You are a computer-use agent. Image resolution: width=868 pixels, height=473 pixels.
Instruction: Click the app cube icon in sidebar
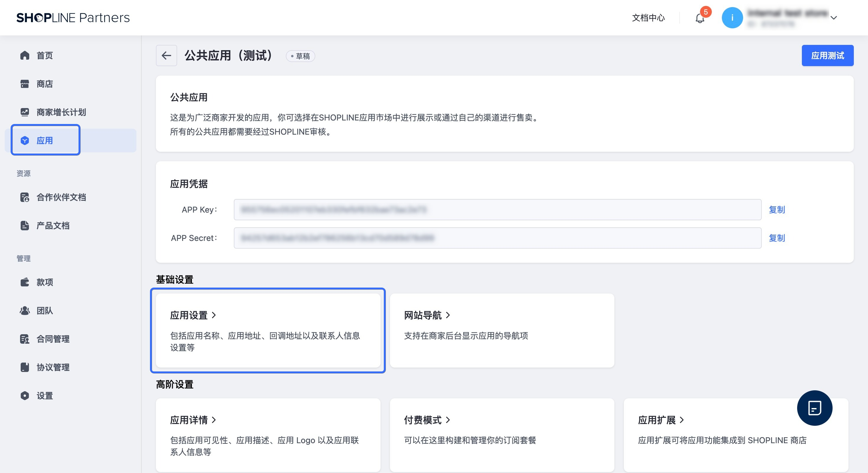click(x=25, y=141)
